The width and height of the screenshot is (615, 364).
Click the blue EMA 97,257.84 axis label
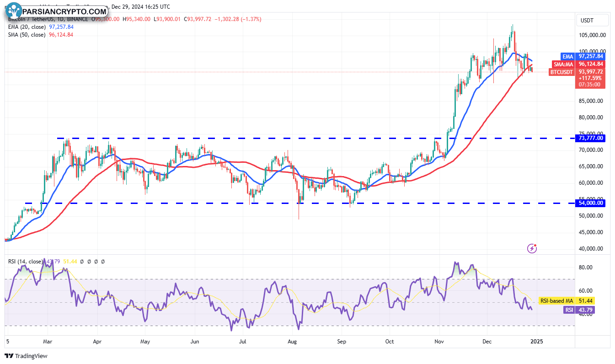tap(583, 56)
